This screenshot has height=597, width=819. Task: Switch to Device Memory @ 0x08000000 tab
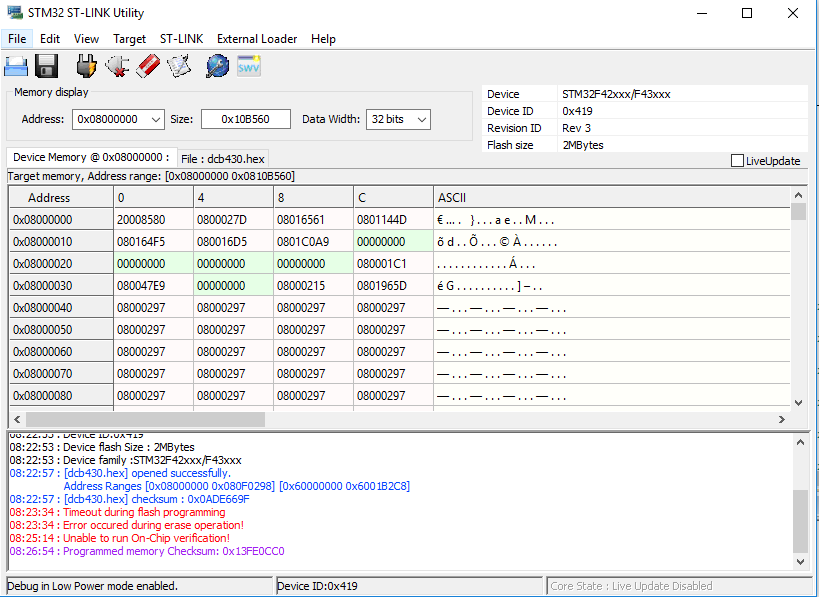pyautogui.click(x=91, y=157)
